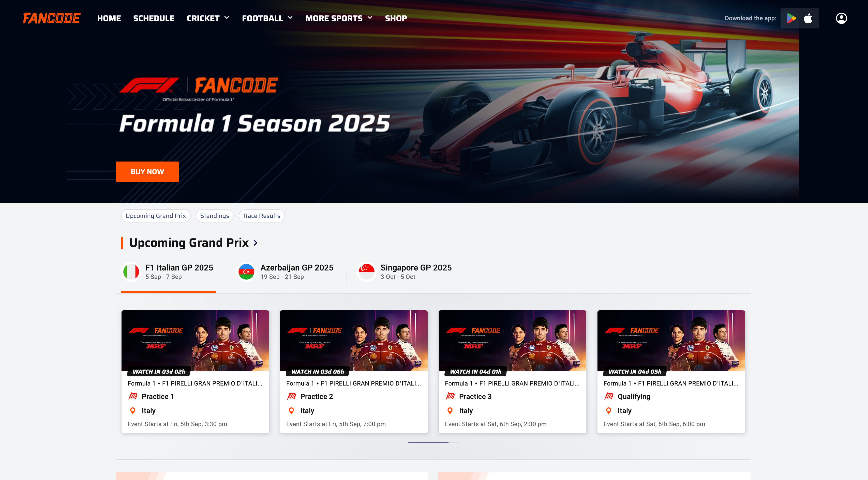This screenshot has height=480, width=868.
Task: Open the Practice 2 event thumbnail
Action: coord(353,341)
